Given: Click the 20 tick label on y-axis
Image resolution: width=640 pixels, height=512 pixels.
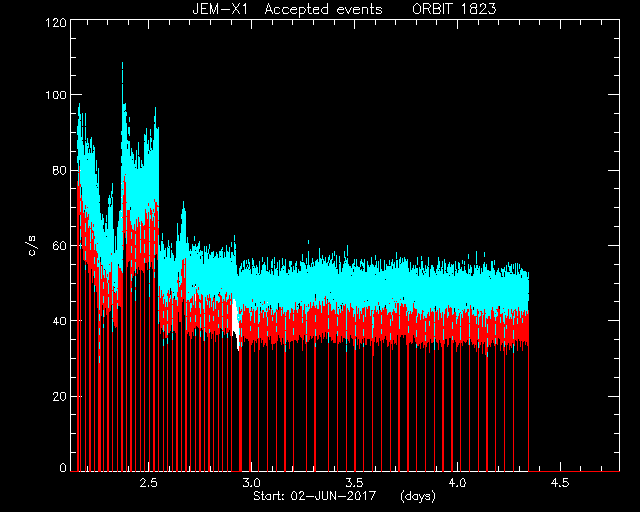Looking at the screenshot, I should pos(59,396).
